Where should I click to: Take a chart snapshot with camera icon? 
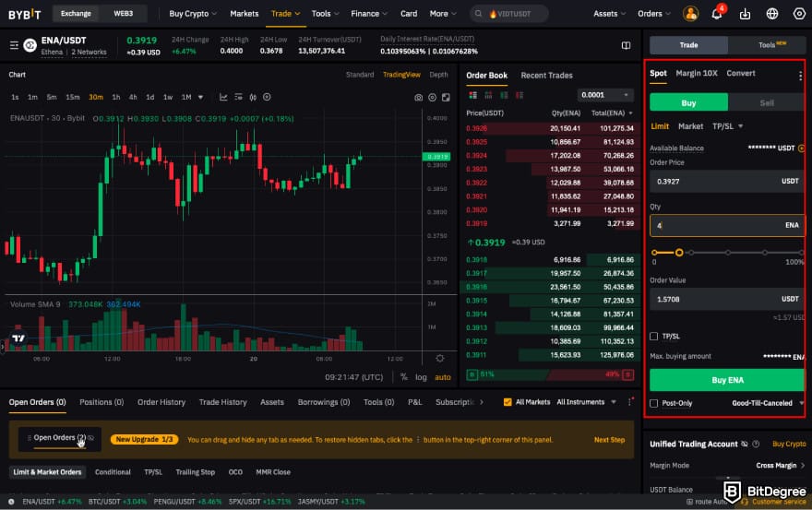(x=418, y=98)
